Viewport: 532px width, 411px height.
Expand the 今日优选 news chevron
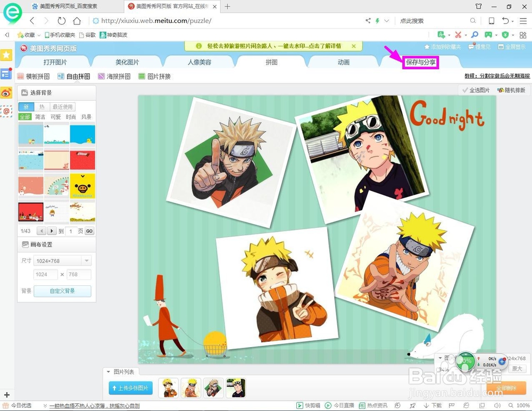(x=45, y=406)
